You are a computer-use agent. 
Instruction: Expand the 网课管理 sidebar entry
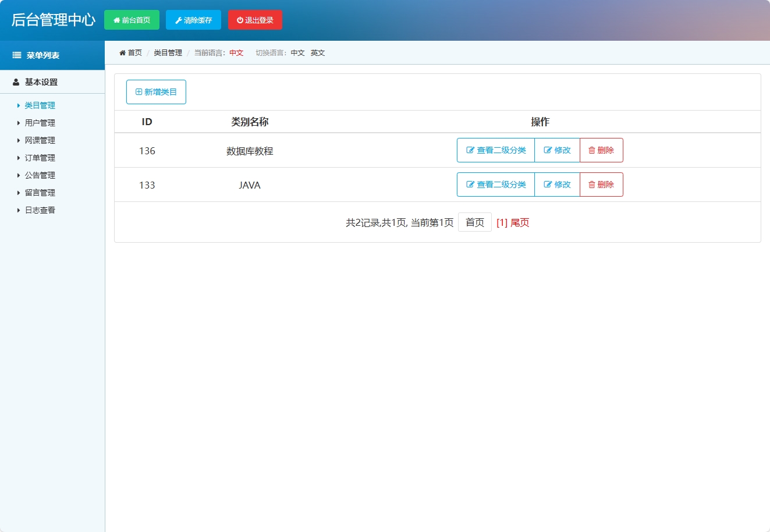[x=18, y=140]
